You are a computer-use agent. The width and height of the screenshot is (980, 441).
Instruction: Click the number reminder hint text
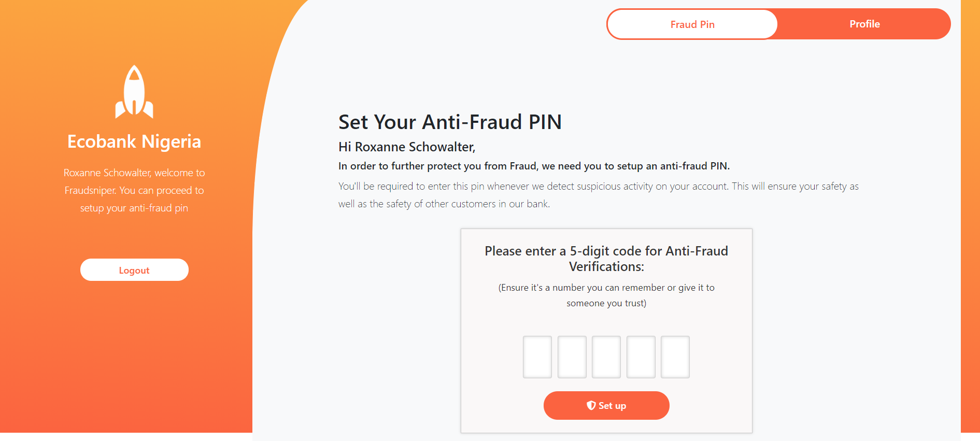[x=606, y=295]
